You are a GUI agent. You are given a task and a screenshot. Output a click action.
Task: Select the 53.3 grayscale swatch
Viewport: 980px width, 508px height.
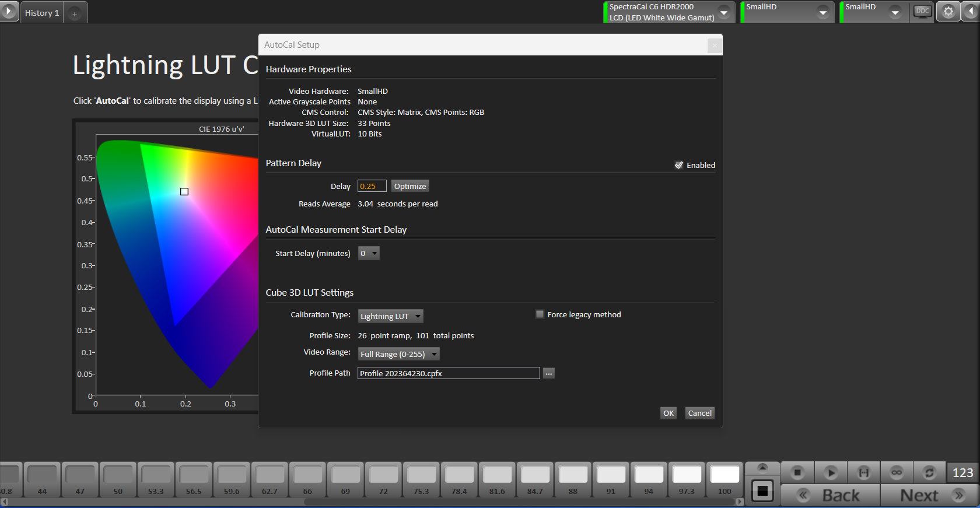tap(156, 480)
